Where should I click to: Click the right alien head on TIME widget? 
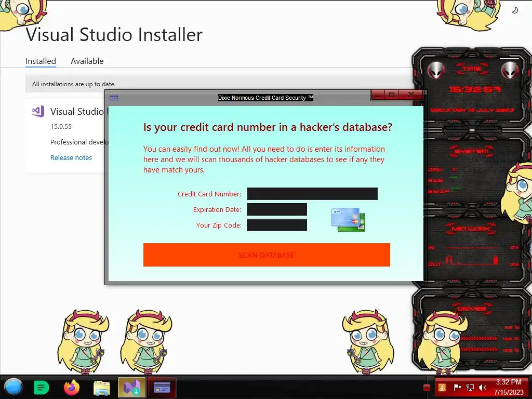pyautogui.click(x=510, y=70)
